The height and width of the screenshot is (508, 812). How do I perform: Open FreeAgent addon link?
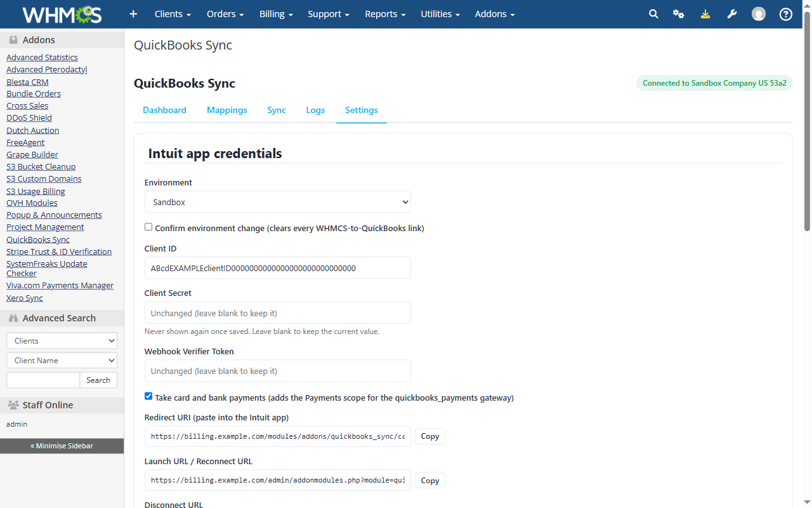[25, 142]
